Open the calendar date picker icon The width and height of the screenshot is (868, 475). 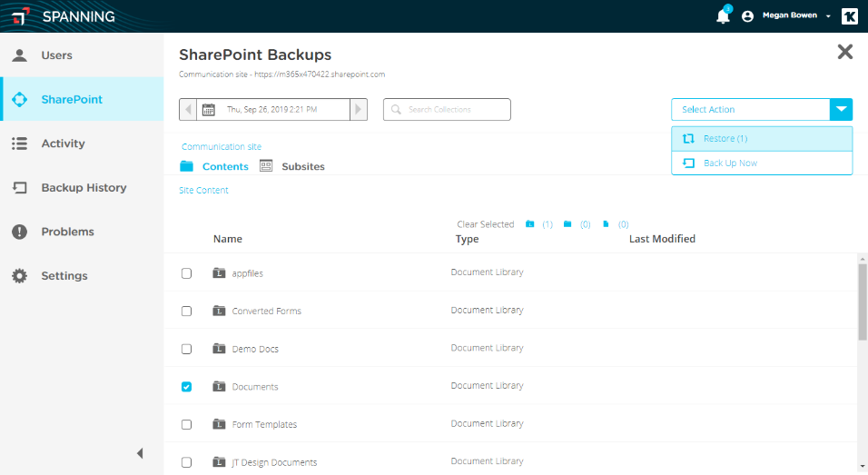pos(208,110)
